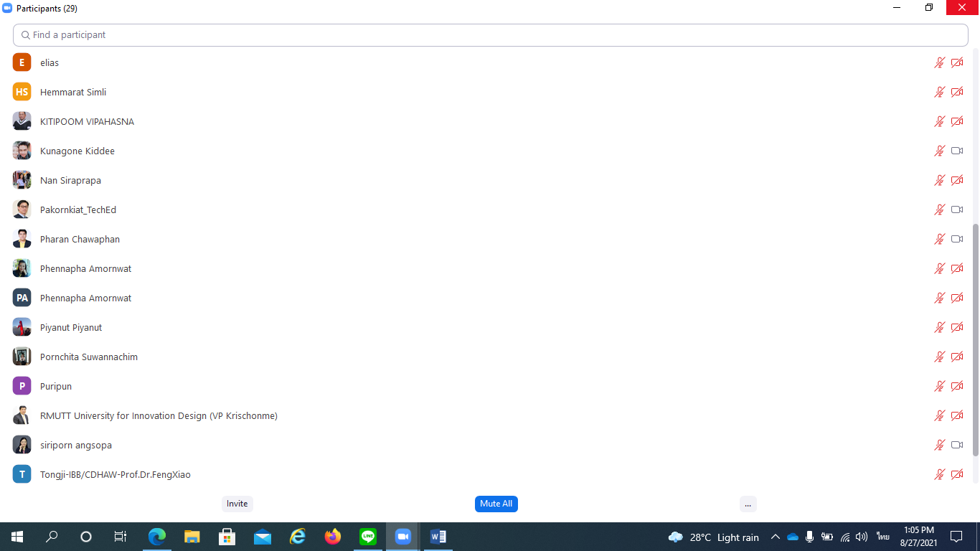Click the HS avatar for Hemmarat Simli
Image resolution: width=980 pixels, height=551 pixels.
click(22, 92)
